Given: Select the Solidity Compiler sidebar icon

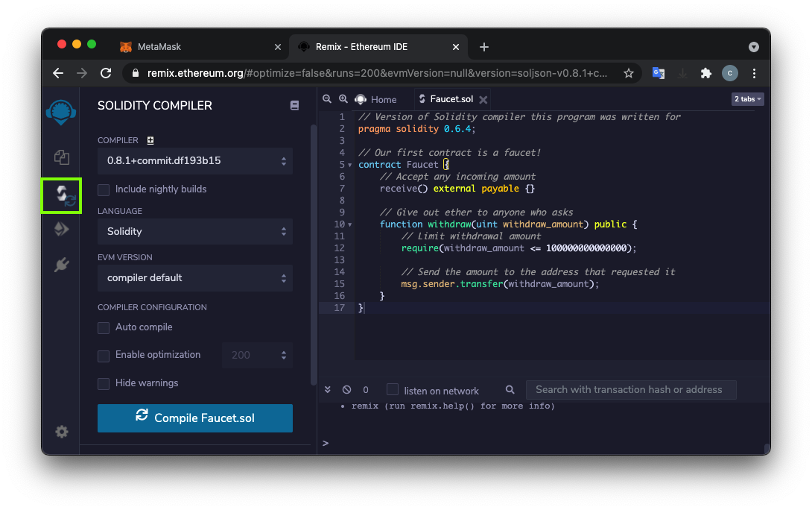Looking at the screenshot, I should [61, 196].
